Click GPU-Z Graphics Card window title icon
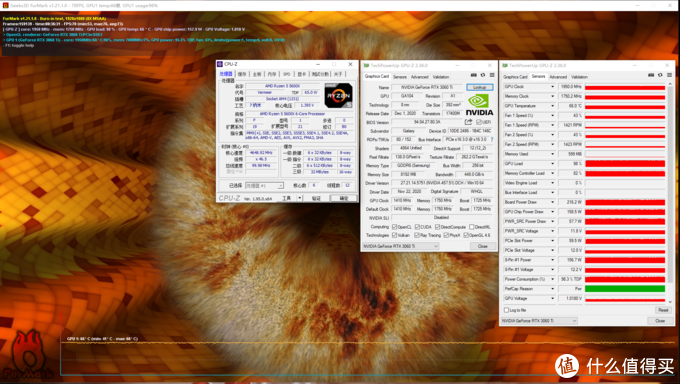 point(366,66)
